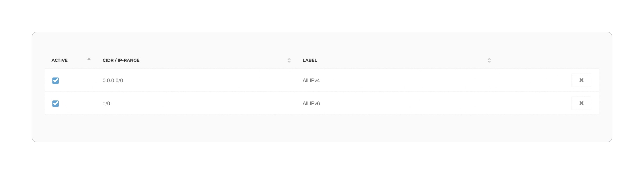Disable the ::/0 IPv6 rule checkbox

point(56,103)
